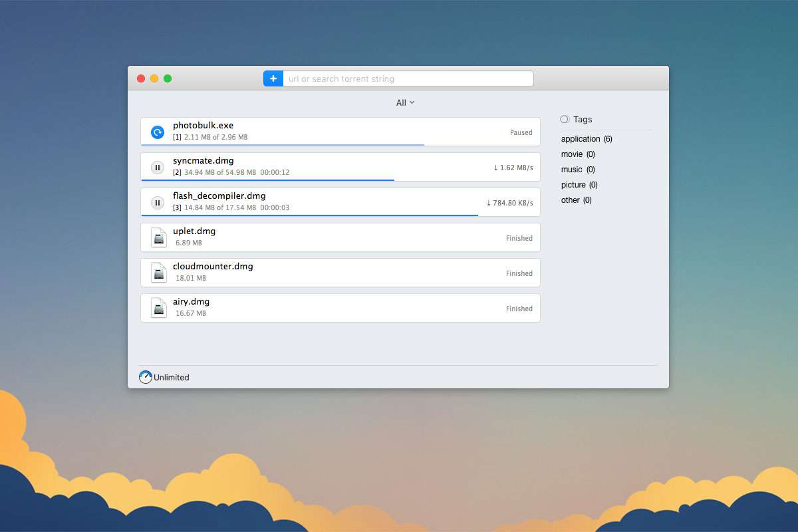Pause the flash_decompiler.dmg download
The image size is (798, 532).
(x=158, y=203)
